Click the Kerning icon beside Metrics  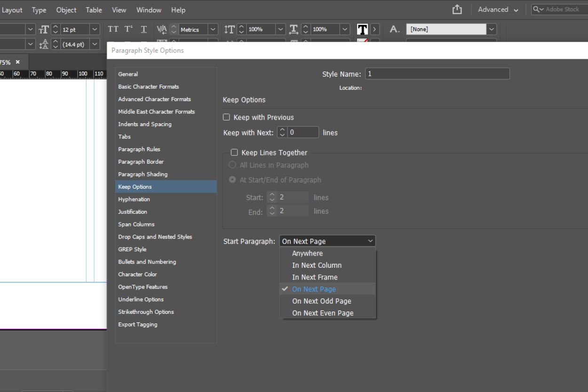161,29
